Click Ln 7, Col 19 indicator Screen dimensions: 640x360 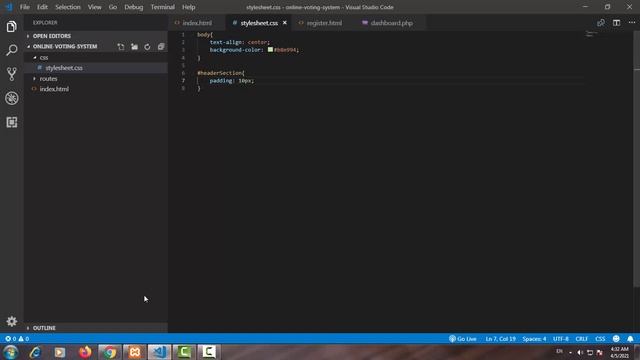[500, 339]
